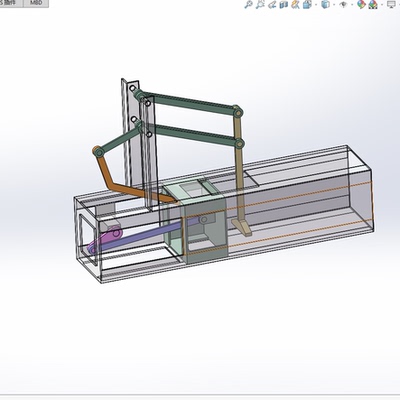
Task: Select the lower green horizontal bar
Action: click(193, 135)
